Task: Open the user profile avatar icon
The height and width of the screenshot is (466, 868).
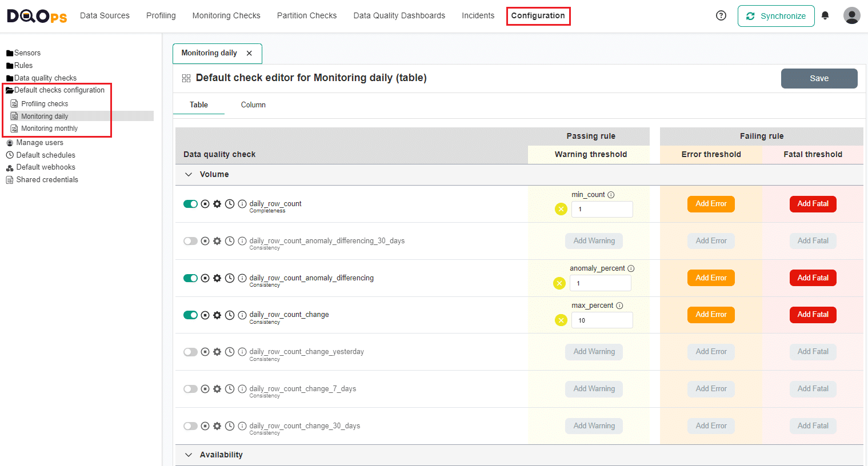Action: [x=851, y=15]
